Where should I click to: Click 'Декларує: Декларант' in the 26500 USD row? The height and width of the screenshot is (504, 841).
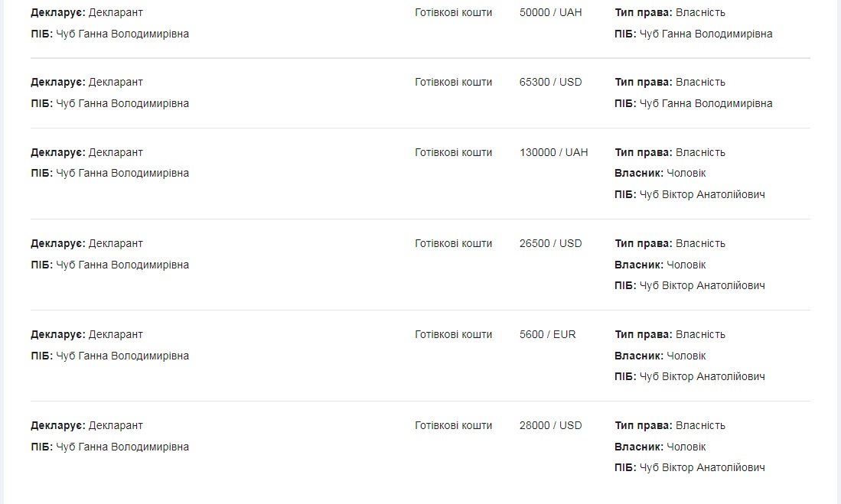pos(86,244)
